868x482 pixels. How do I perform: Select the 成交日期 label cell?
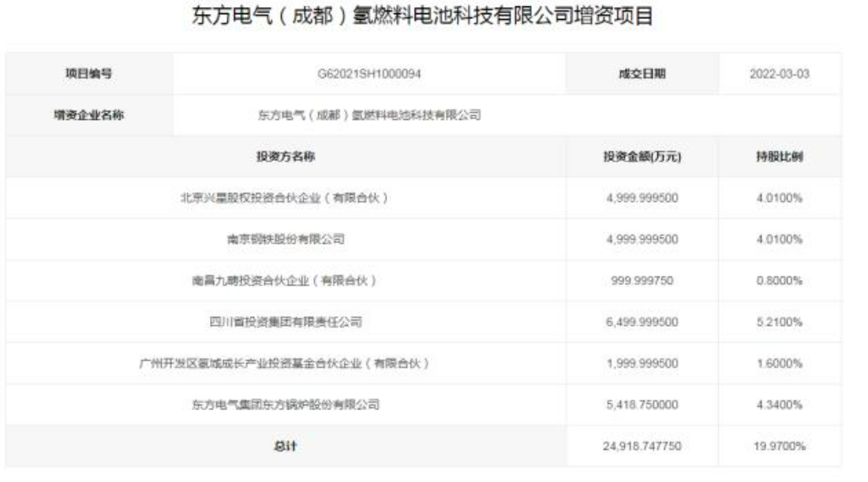click(x=642, y=74)
